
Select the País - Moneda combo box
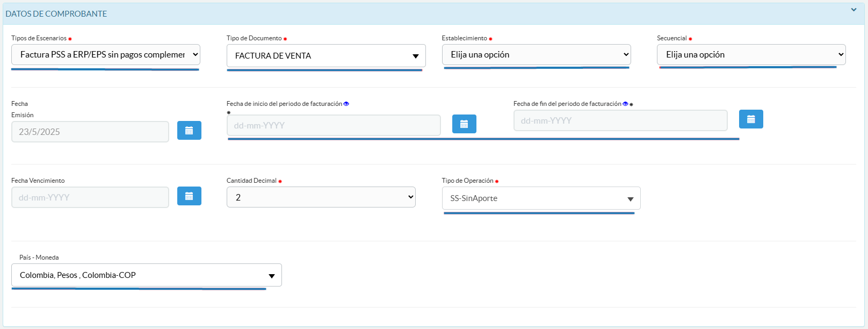coord(146,275)
